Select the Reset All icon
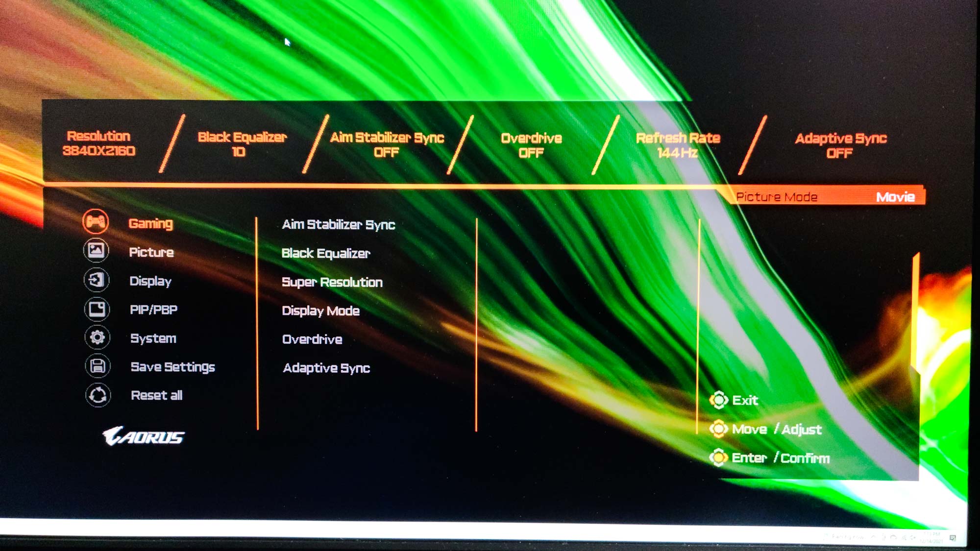980x551 pixels. pyautogui.click(x=98, y=395)
